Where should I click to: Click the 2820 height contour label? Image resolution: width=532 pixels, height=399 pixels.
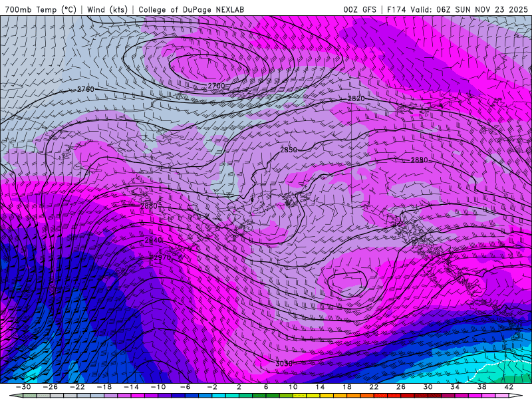click(x=356, y=98)
